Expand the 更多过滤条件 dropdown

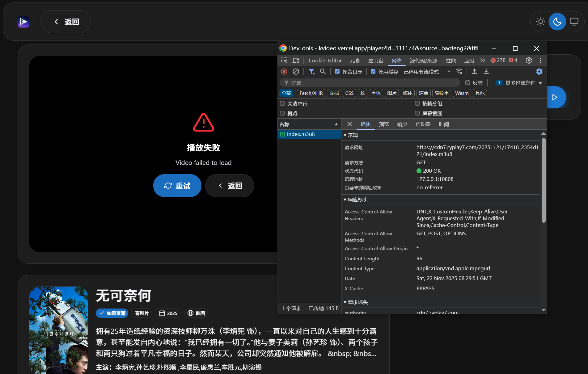pyautogui.click(x=520, y=83)
